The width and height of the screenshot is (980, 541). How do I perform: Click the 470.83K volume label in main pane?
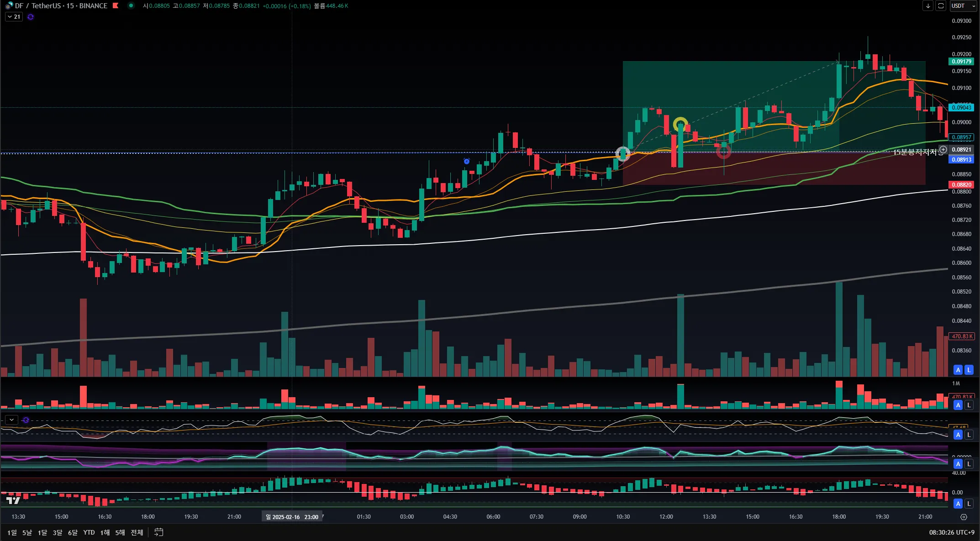click(x=962, y=336)
